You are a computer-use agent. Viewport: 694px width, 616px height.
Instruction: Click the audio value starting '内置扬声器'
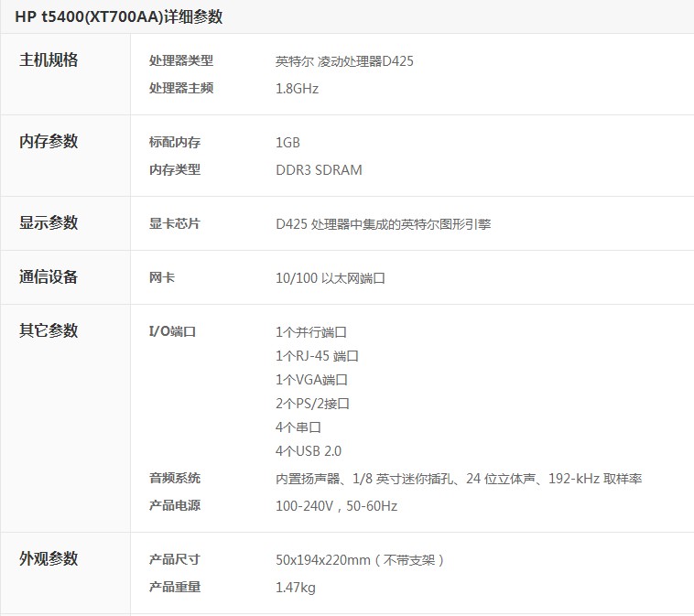coord(459,479)
